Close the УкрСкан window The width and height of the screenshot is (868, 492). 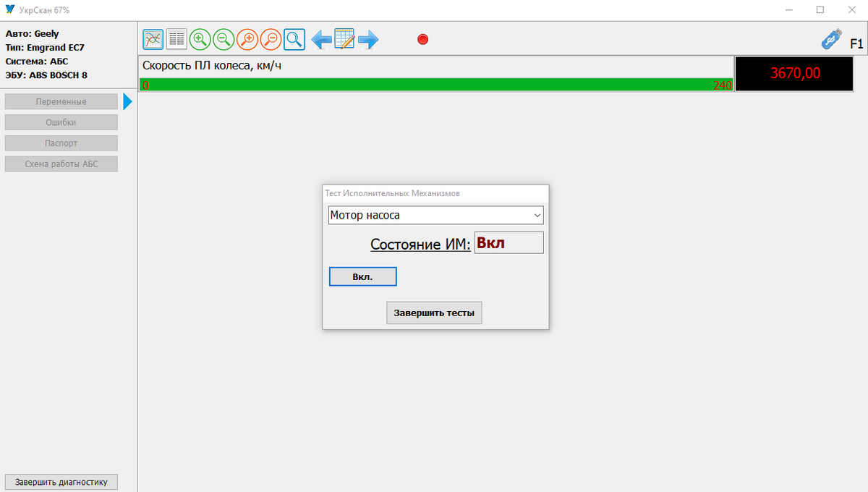click(x=852, y=10)
